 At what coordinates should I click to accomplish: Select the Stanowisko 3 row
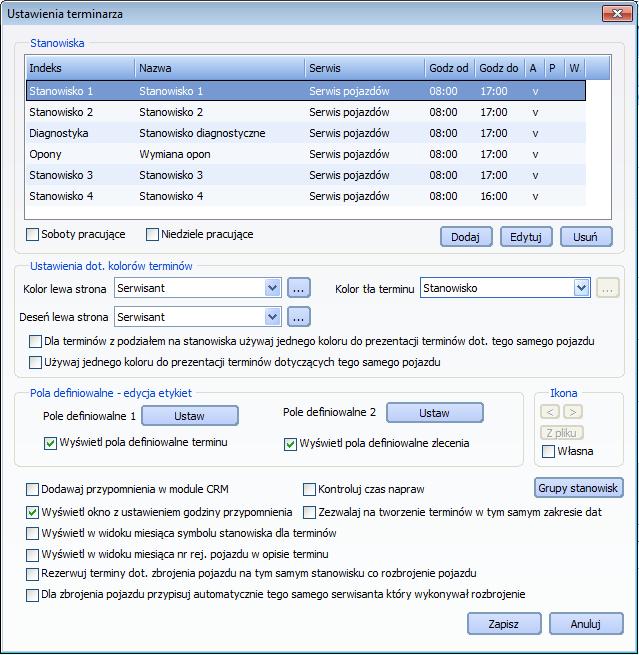point(306,175)
